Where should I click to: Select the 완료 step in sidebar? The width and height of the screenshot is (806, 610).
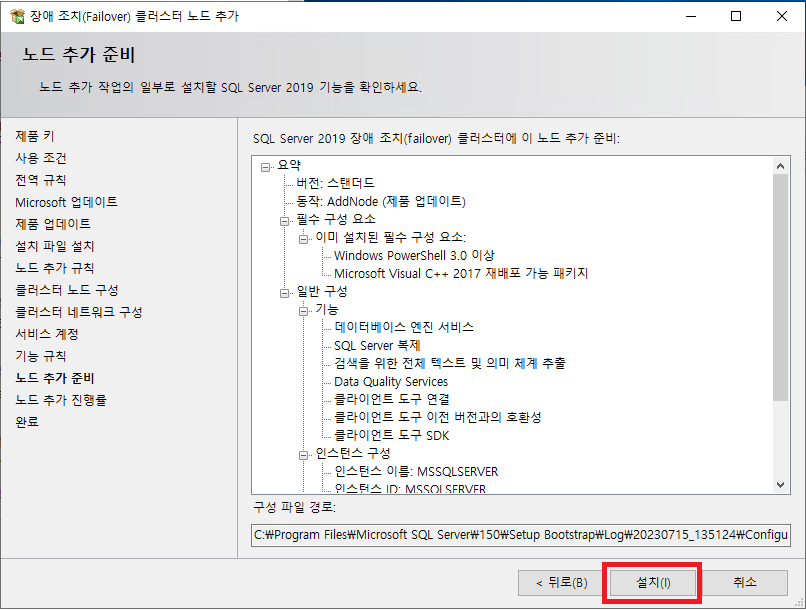[x=27, y=422]
